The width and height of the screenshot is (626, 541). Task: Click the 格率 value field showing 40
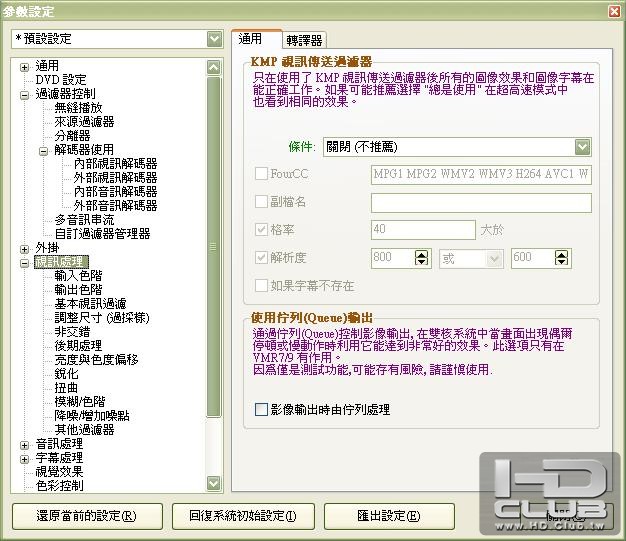tap(423, 230)
